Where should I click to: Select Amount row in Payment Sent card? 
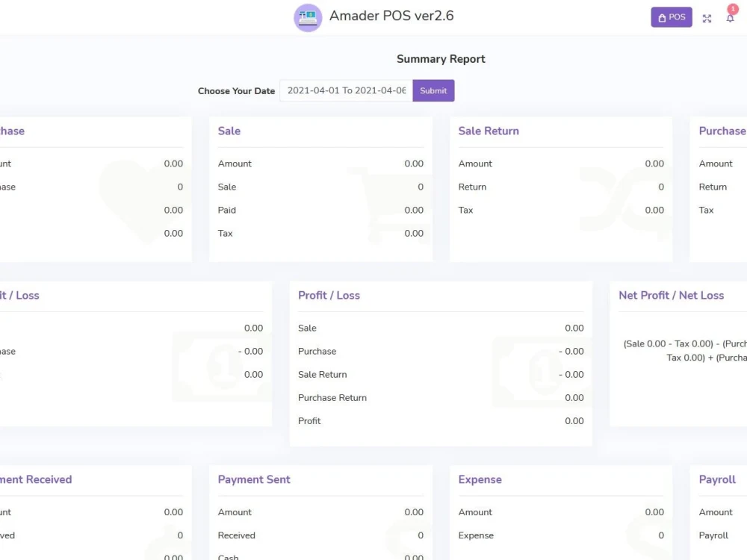320,512
